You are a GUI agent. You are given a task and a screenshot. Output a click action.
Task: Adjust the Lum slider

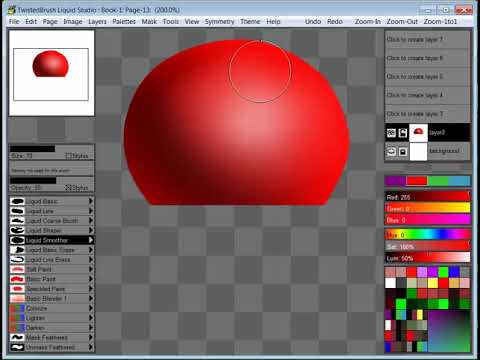click(x=427, y=258)
